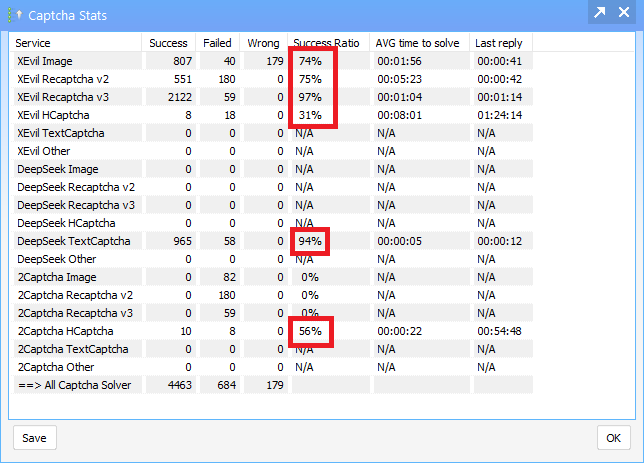Click the 807 success count cell
The image size is (644, 463).
170,61
